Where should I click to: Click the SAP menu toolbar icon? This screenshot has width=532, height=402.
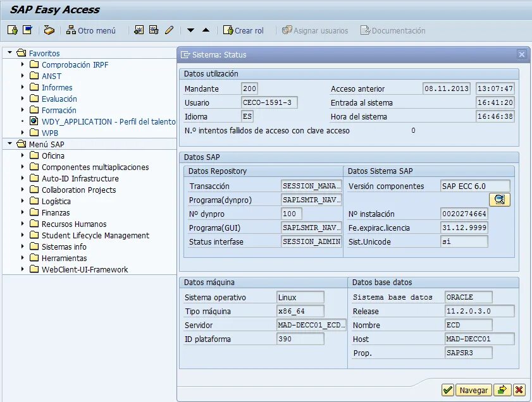(27, 30)
